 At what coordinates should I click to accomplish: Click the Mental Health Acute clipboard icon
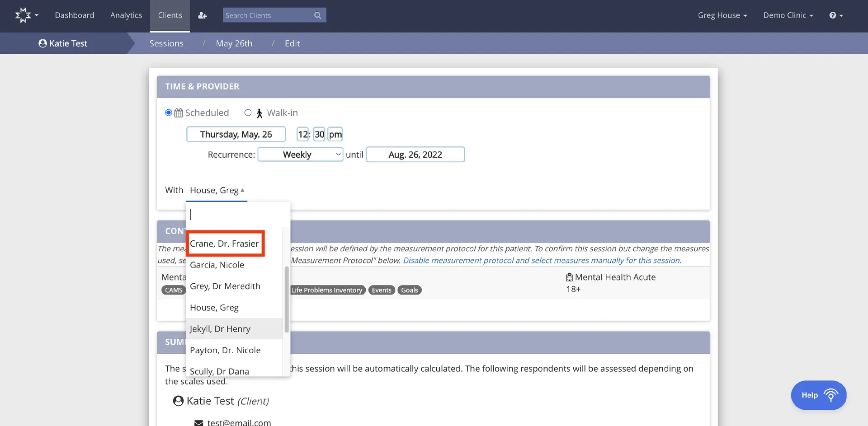[x=569, y=277]
